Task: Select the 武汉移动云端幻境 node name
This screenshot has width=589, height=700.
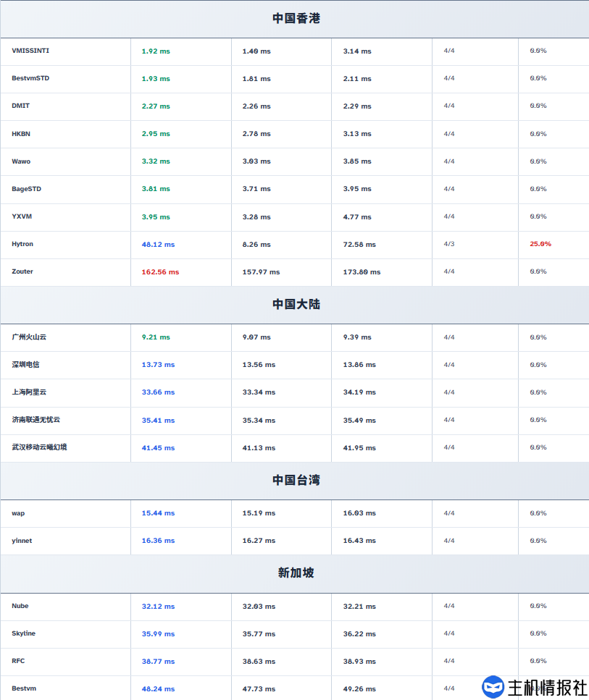Action: coord(39,447)
